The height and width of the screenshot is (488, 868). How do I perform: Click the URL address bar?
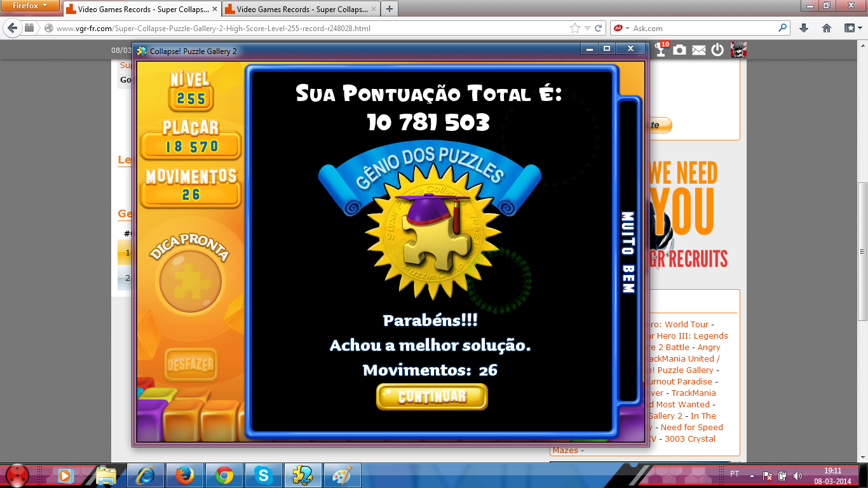point(305,28)
